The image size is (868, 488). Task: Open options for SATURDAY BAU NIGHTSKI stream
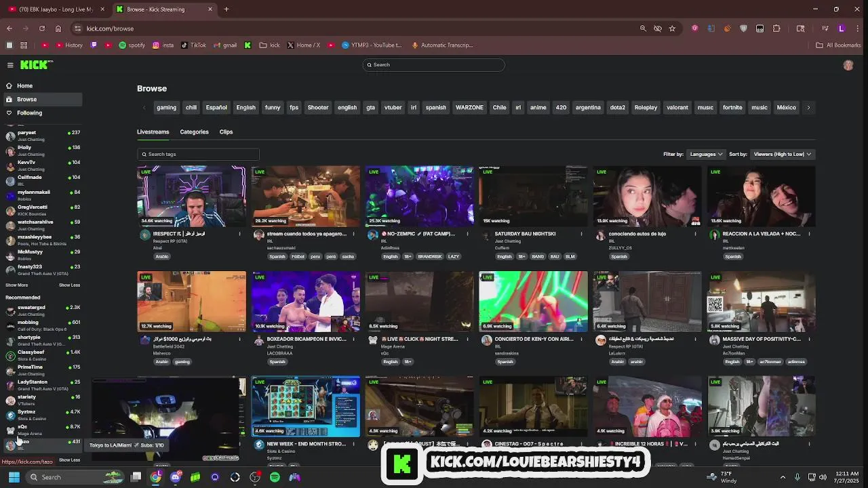click(x=581, y=234)
